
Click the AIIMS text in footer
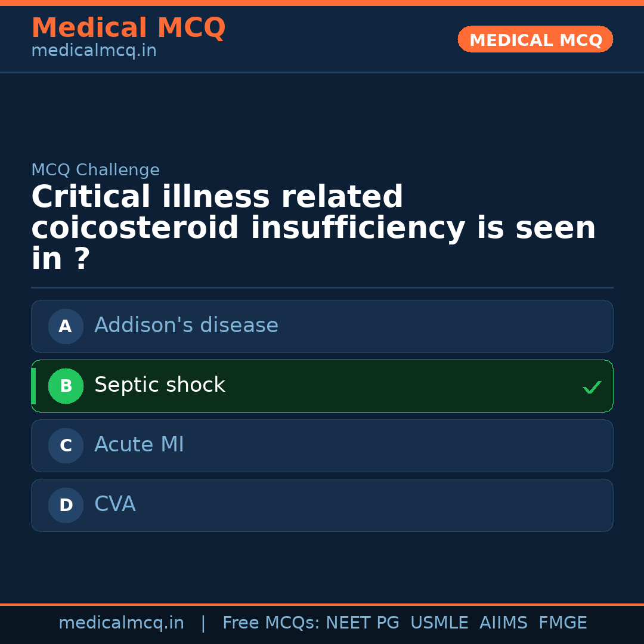(503, 623)
